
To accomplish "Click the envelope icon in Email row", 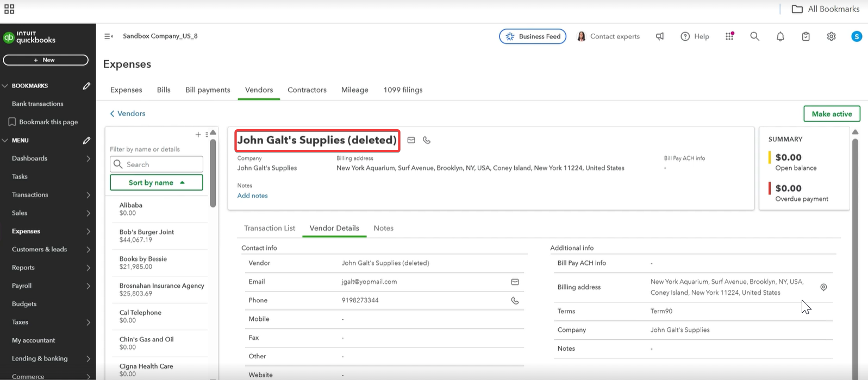I will pyautogui.click(x=515, y=282).
